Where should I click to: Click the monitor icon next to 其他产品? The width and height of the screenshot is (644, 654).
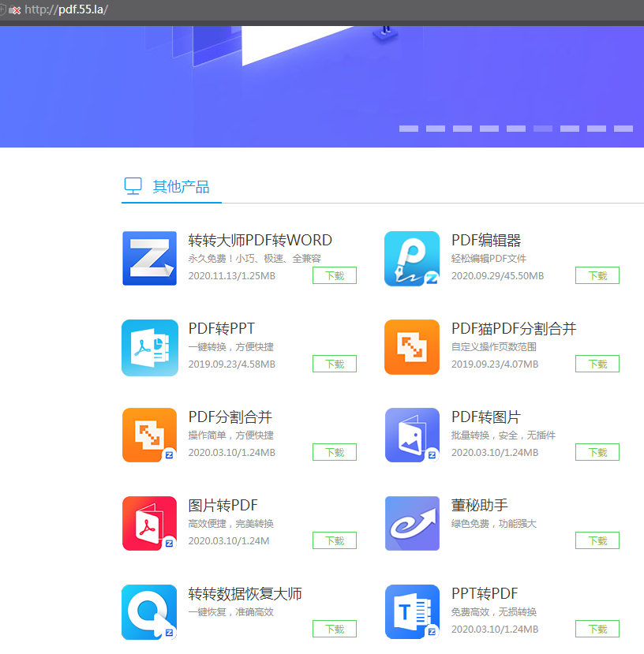click(131, 186)
